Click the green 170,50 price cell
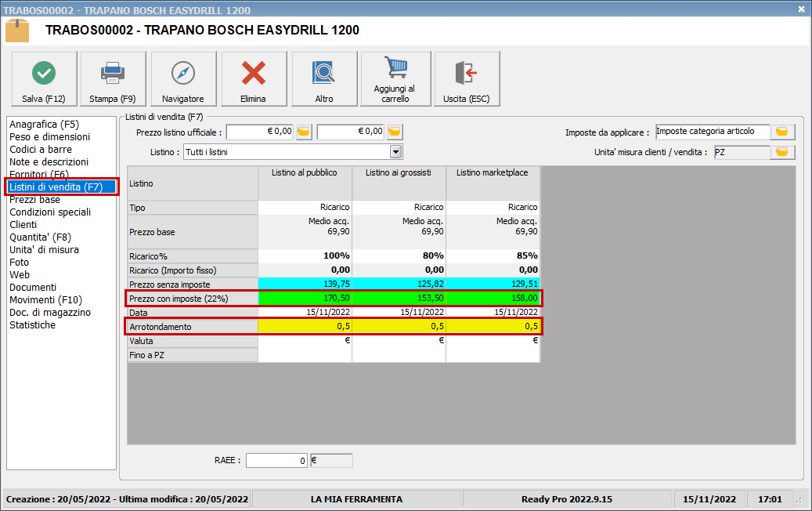 305,299
